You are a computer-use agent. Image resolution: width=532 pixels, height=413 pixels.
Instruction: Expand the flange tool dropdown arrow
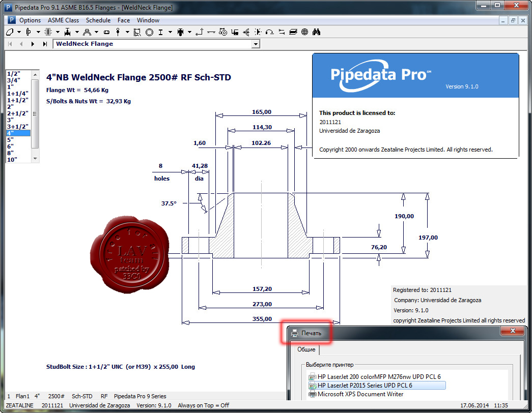click(x=38, y=32)
